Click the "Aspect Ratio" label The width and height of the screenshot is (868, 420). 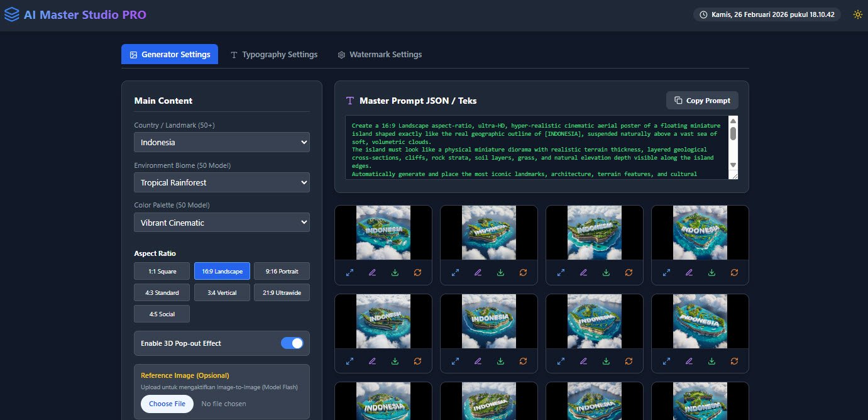click(155, 253)
